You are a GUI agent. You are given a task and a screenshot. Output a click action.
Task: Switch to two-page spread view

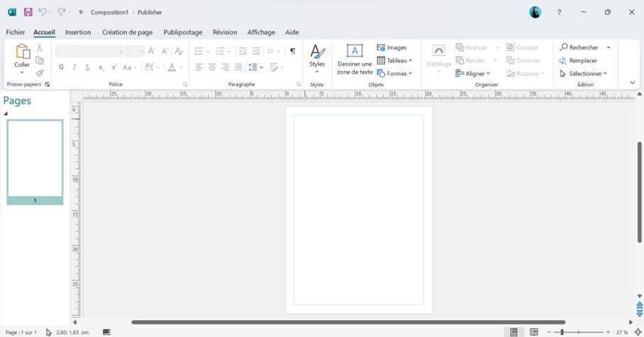pyautogui.click(x=534, y=332)
